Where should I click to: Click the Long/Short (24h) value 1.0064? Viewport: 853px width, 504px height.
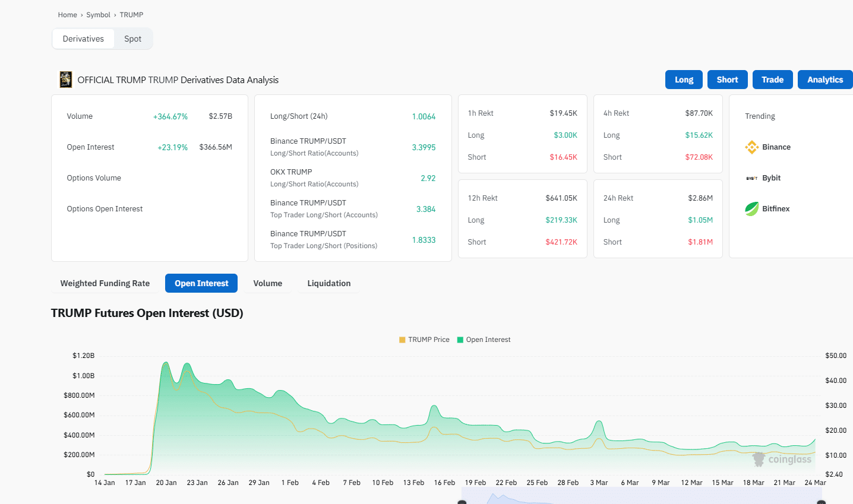[424, 116]
